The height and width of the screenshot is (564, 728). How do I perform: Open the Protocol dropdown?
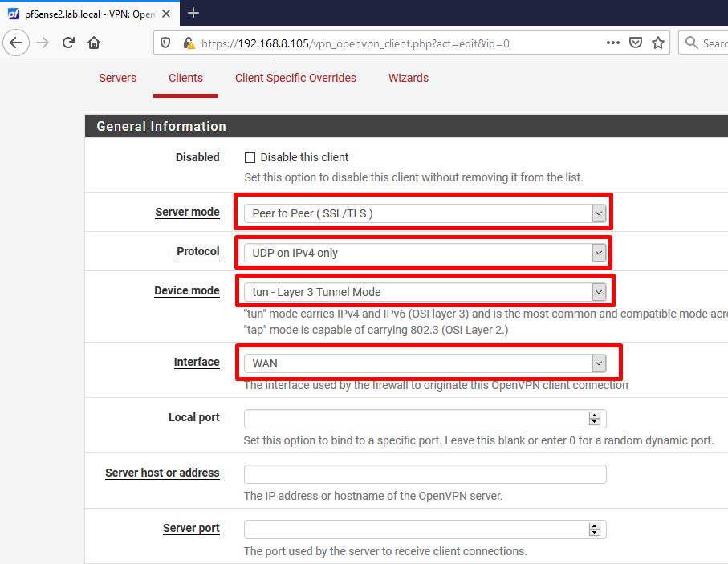point(425,253)
